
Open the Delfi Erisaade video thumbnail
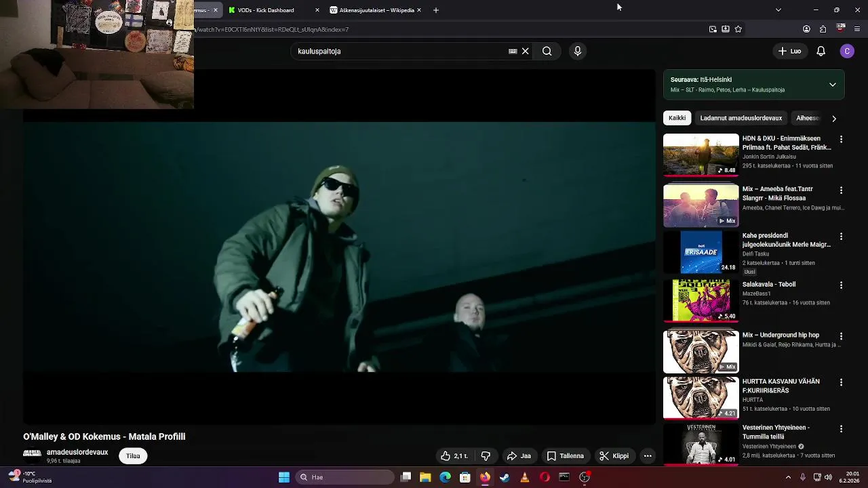(701, 252)
